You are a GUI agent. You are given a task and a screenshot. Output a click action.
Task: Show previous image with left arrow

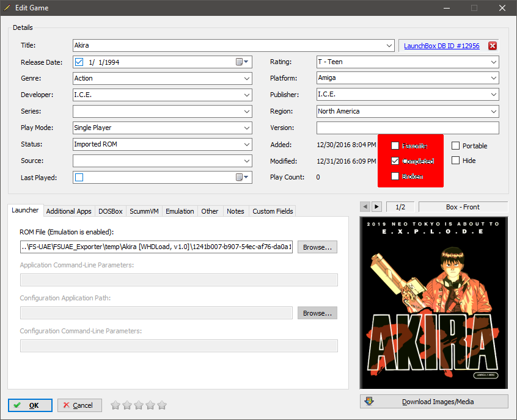365,207
